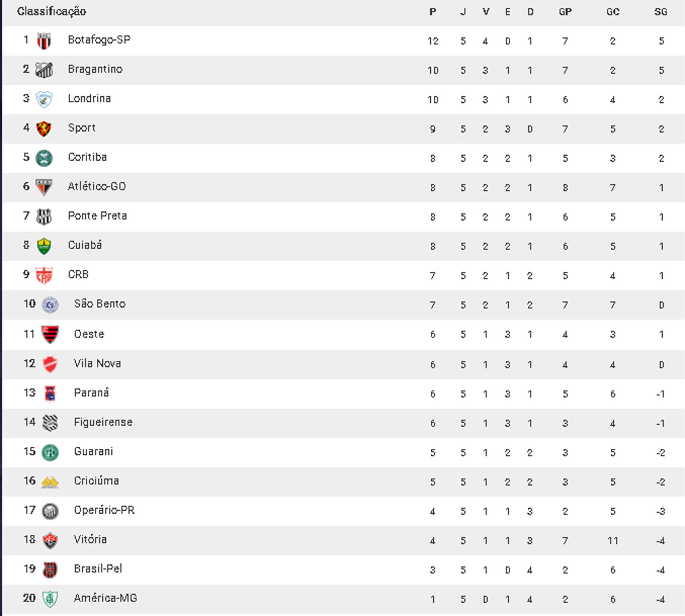
Task: Select the Operário-PR team name
Action: (x=104, y=510)
